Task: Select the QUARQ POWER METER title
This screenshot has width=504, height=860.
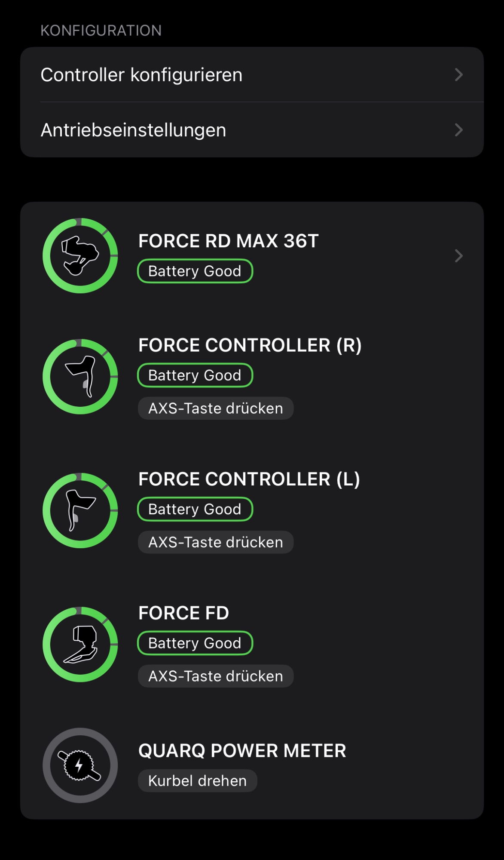Action: 242,751
